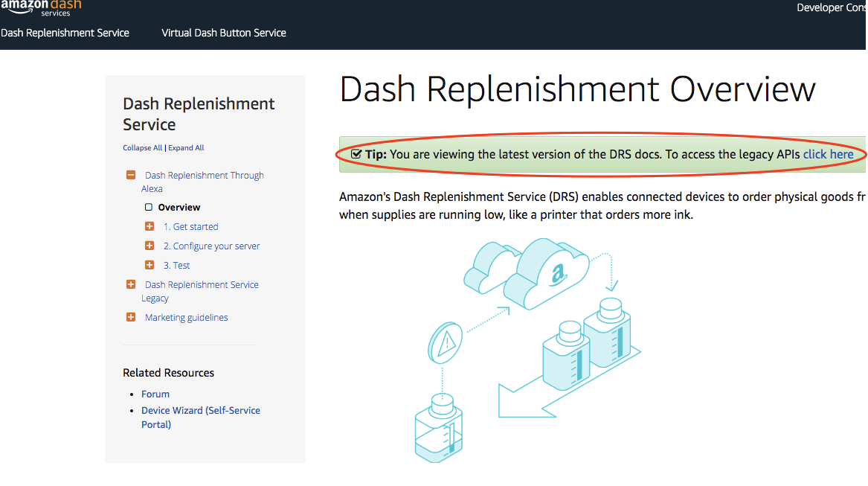Click Expand All in sidebar
The image size is (868, 486).
pos(186,148)
